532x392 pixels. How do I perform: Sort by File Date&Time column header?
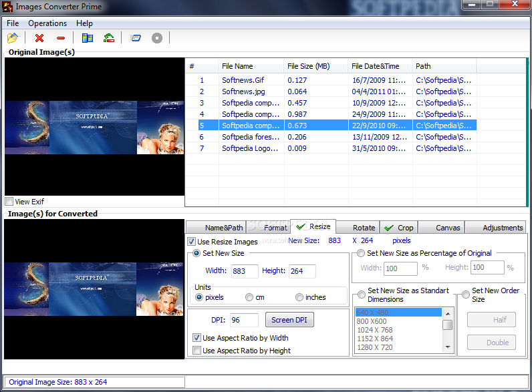tap(380, 66)
